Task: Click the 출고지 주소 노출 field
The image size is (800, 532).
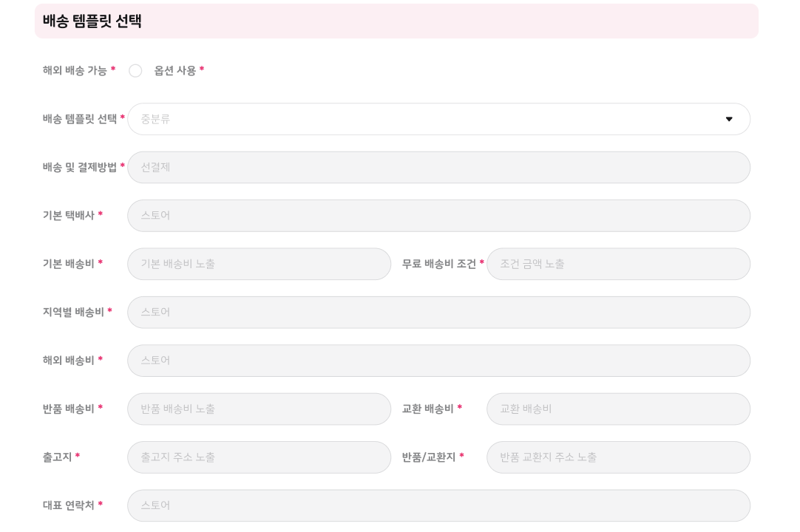Action: coord(260,457)
